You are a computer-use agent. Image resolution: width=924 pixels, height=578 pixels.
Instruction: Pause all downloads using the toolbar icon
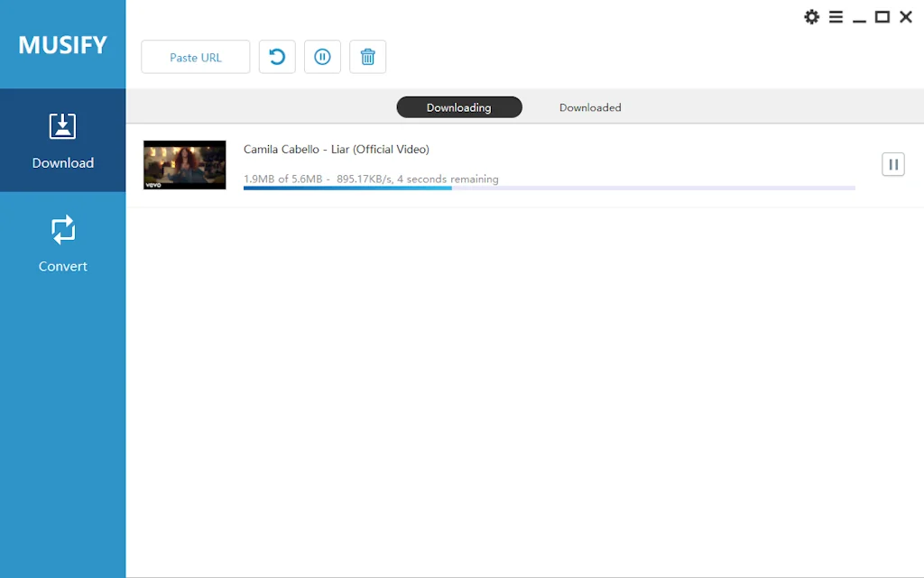[x=322, y=57]
